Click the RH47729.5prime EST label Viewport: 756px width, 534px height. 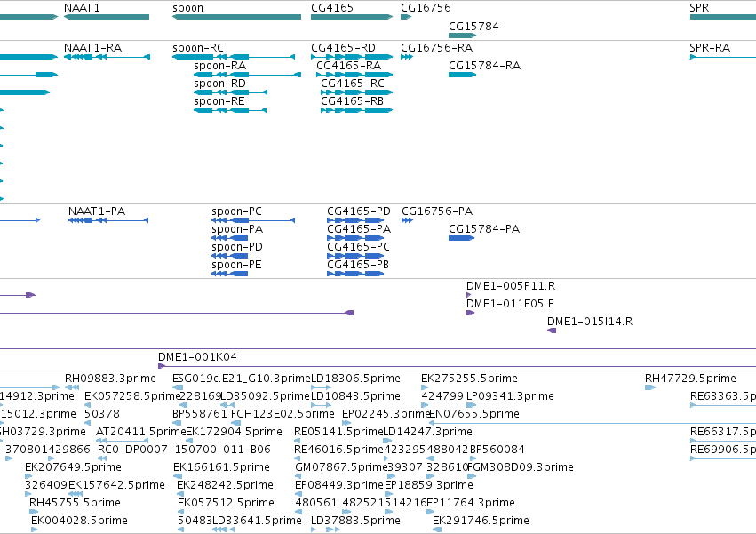click(x=690, y=379)
